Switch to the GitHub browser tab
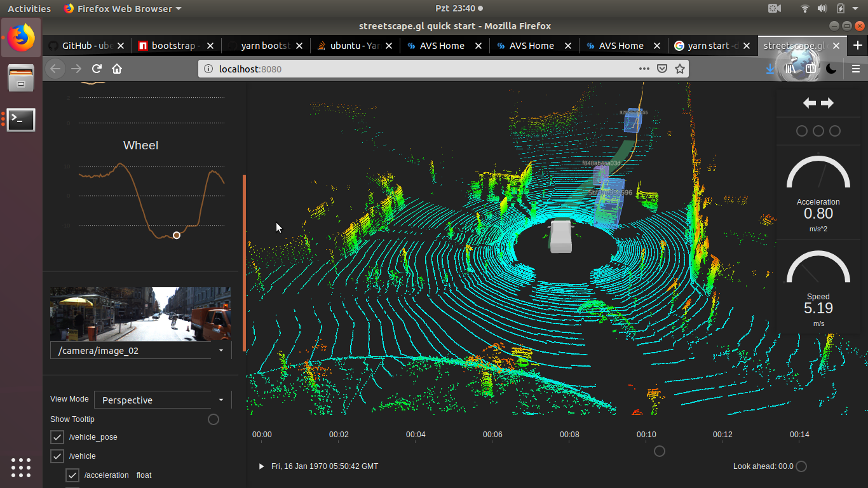 coord(81,46)
